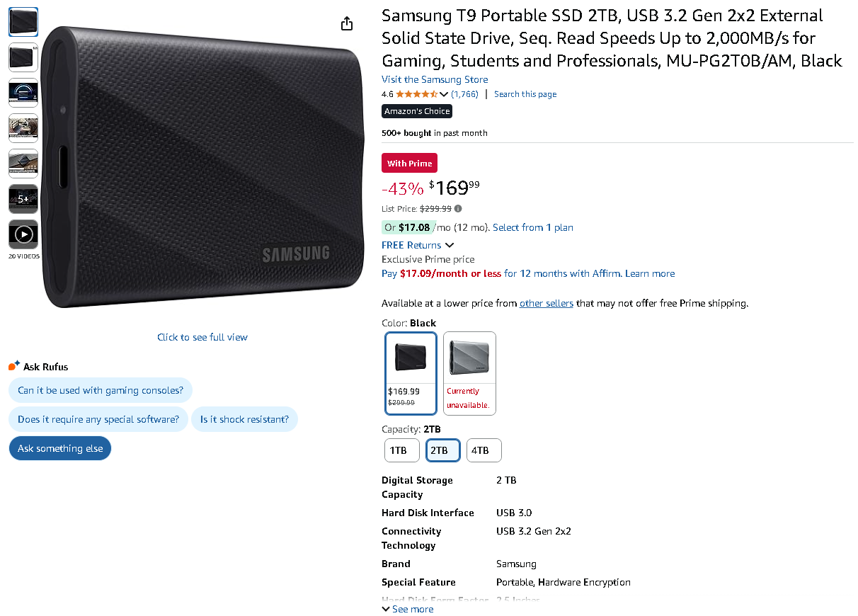This screenshot has width=858, height=616.
Task: Select the 1TB capacity option
Action: point(399,450)
